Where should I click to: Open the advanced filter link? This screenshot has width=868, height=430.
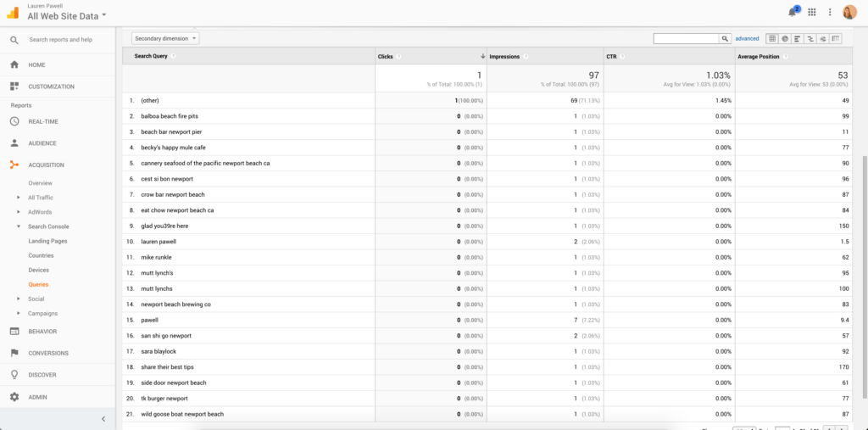point(747,39)
